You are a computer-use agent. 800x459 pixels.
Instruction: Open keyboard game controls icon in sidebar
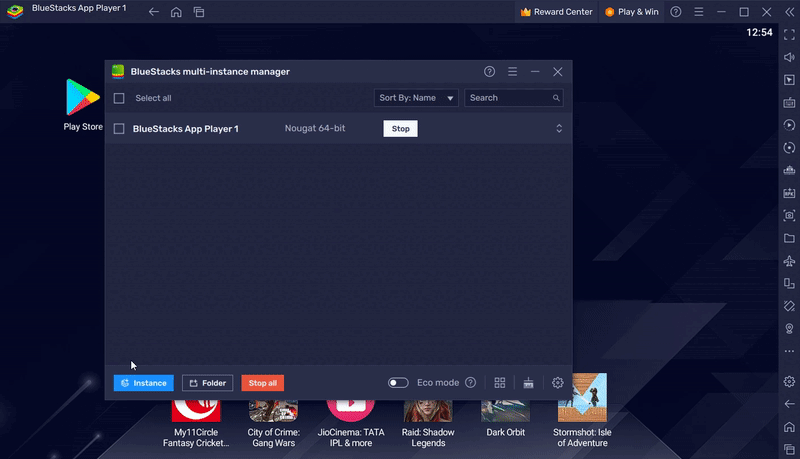pyautogui.click(x=789, y=103)
